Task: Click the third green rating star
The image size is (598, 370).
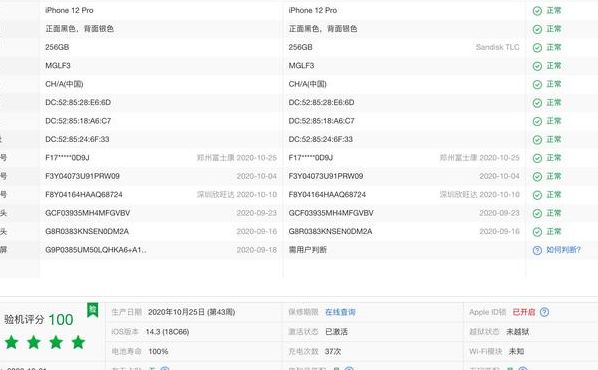Action: coord(56,342)
